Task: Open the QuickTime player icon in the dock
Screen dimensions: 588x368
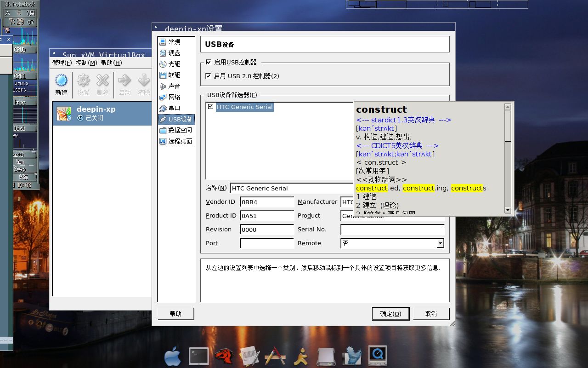Action: [x=378, y=356]
